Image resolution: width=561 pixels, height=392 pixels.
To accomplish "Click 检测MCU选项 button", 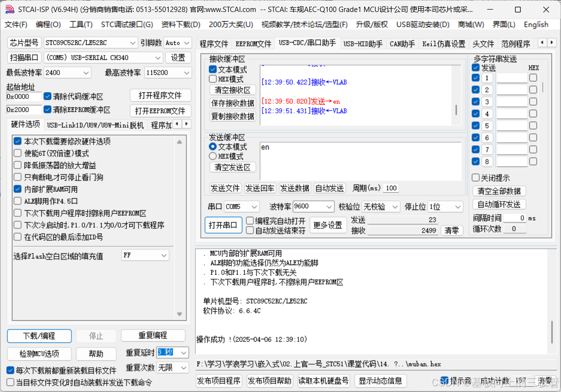I will 39,354.
